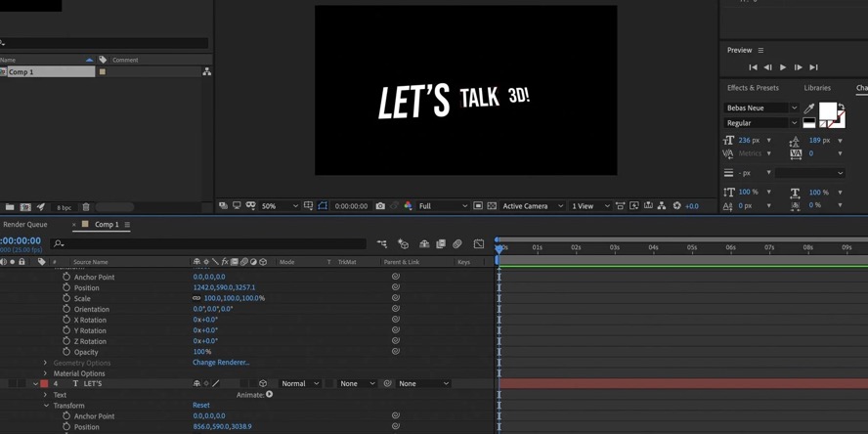Click the eyedropper in Character panel
Image resolution: width=868 pixels, height=434 pixels.
click(809, 108)
